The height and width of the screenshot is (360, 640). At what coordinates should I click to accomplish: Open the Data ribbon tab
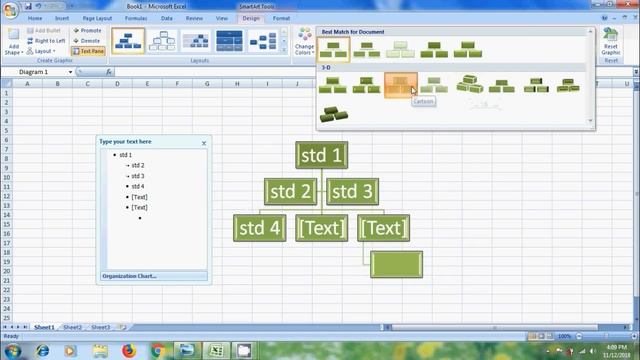(x=167, y=18)
